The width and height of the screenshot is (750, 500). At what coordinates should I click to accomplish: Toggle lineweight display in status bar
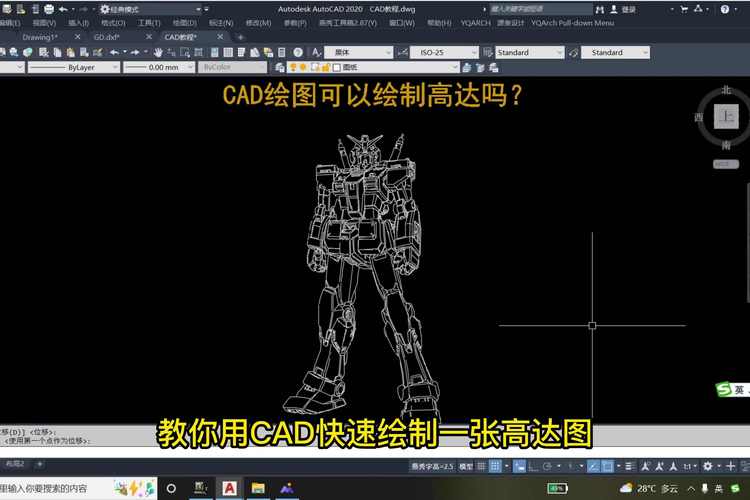(629, 466)
